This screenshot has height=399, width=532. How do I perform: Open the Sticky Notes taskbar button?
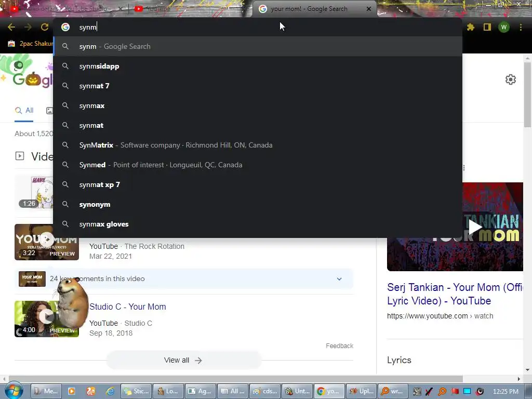point(137,391)
